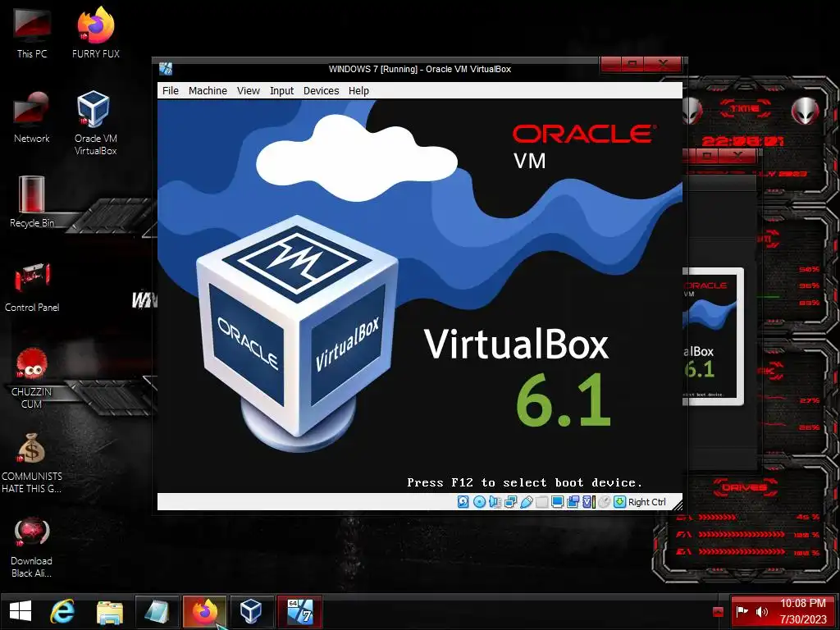840x630 pixels.
Task: Select the Network desktop icon
Action: coord(32,118)
